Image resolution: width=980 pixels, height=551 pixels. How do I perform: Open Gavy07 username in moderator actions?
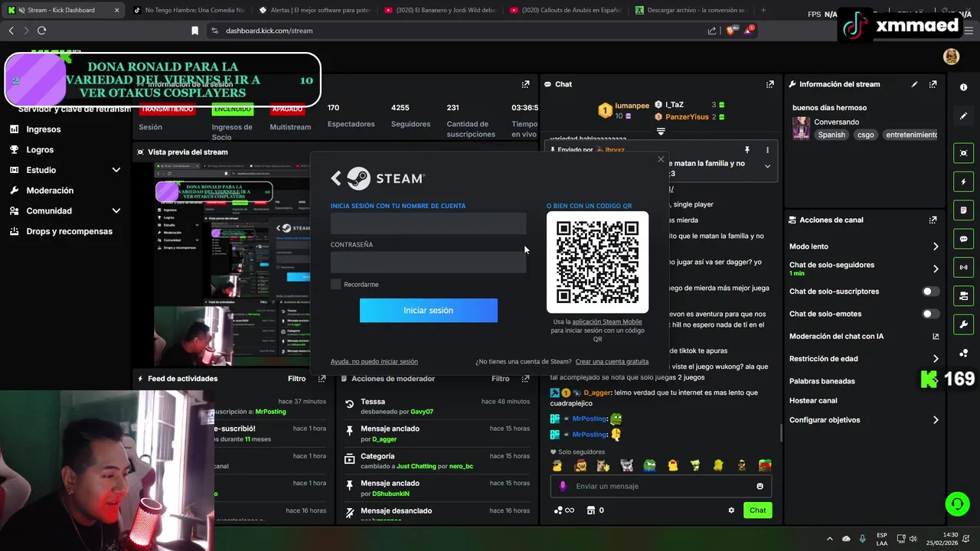[x=422, y=412]
